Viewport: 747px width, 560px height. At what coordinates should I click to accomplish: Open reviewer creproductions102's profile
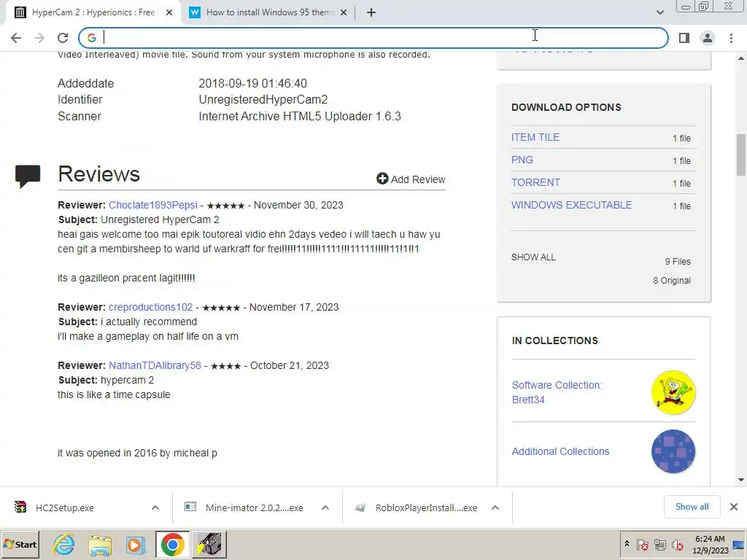150,307
